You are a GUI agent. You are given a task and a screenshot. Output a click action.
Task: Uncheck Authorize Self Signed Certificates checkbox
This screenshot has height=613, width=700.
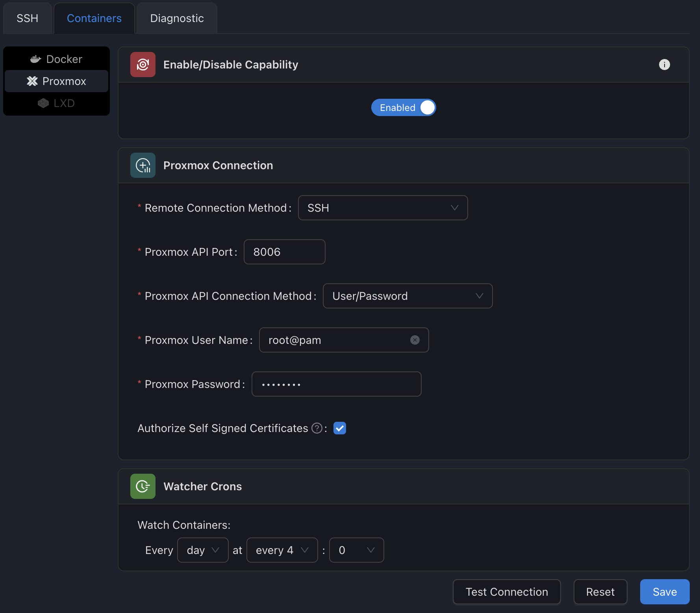[340, 428]
